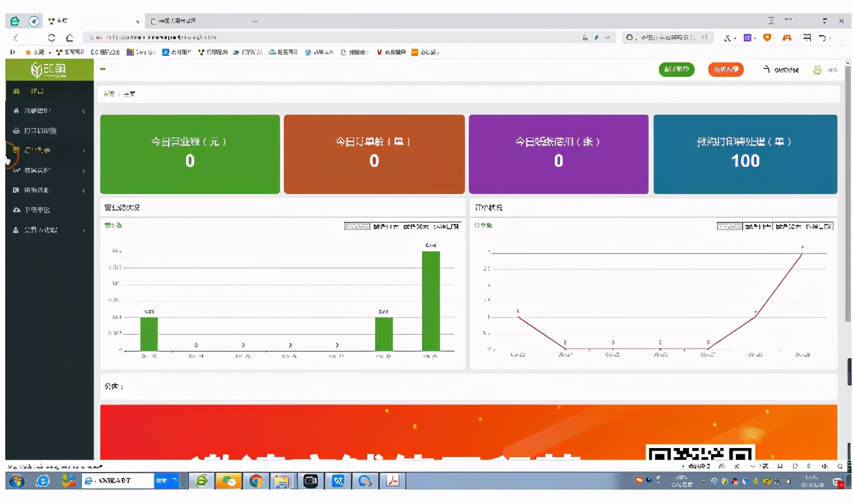Click the orange promotional banner
Screen dimensions: 853x504
469,432
